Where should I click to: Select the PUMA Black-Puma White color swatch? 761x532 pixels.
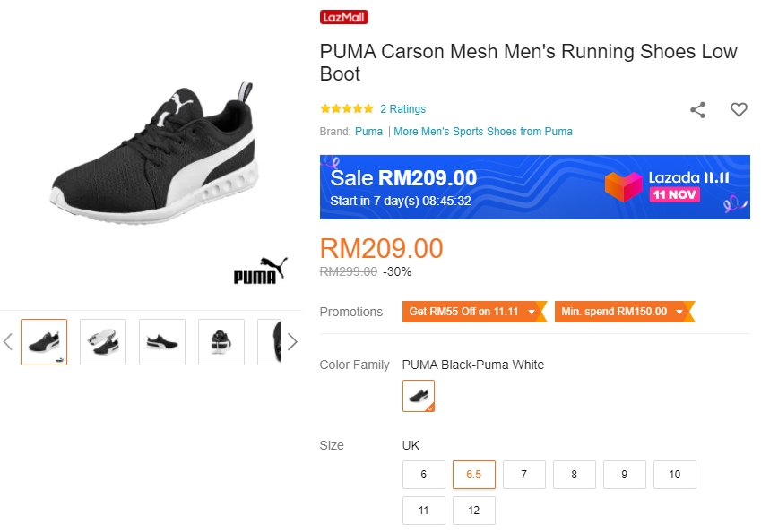419,396
